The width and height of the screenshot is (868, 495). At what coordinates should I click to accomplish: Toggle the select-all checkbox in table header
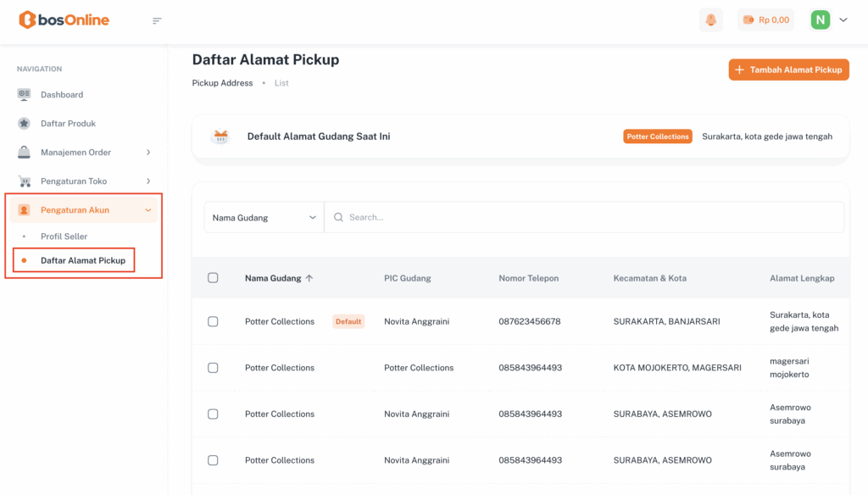tap(213, 278)
